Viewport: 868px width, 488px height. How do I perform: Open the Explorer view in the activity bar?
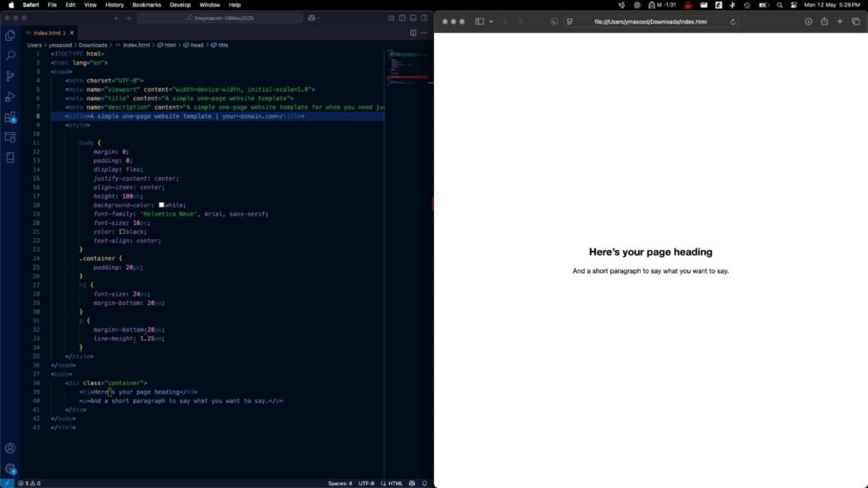10,36
